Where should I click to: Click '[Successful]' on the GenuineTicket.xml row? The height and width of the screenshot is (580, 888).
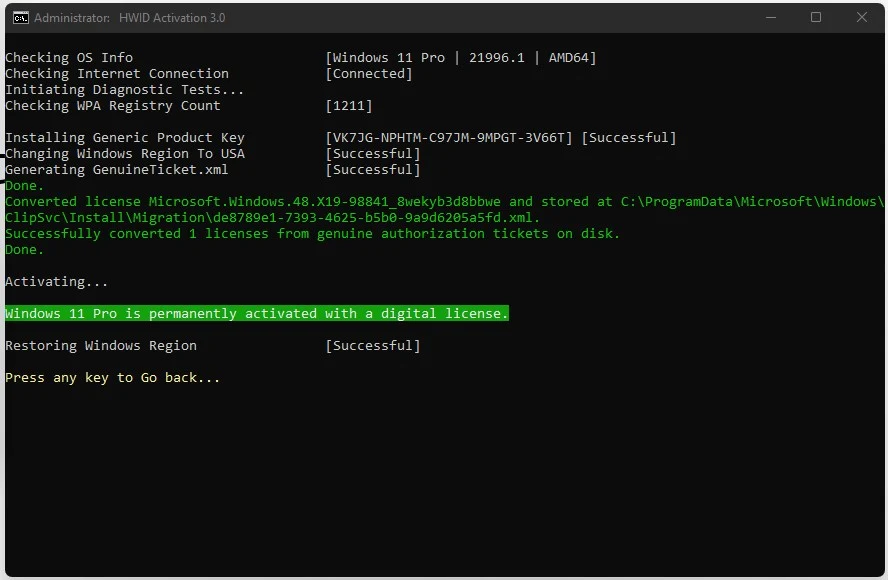pos(373,169)
